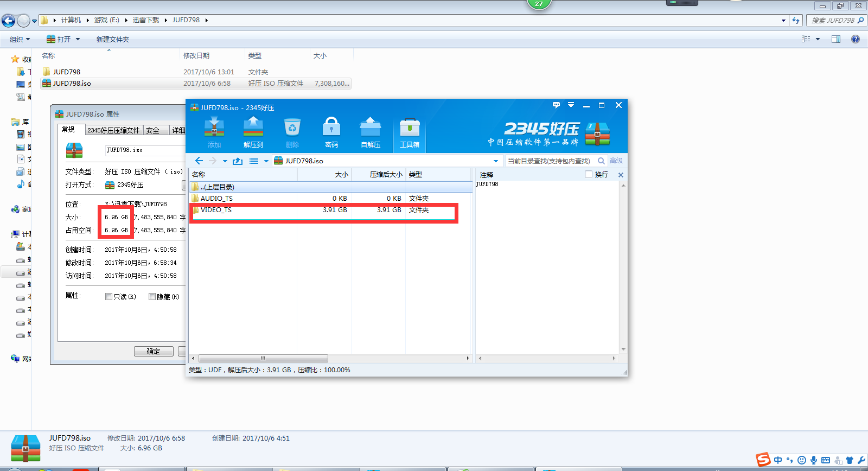Sort by the 压缩后大小 column header
This screenshot has height=471, width=868.
378,174
